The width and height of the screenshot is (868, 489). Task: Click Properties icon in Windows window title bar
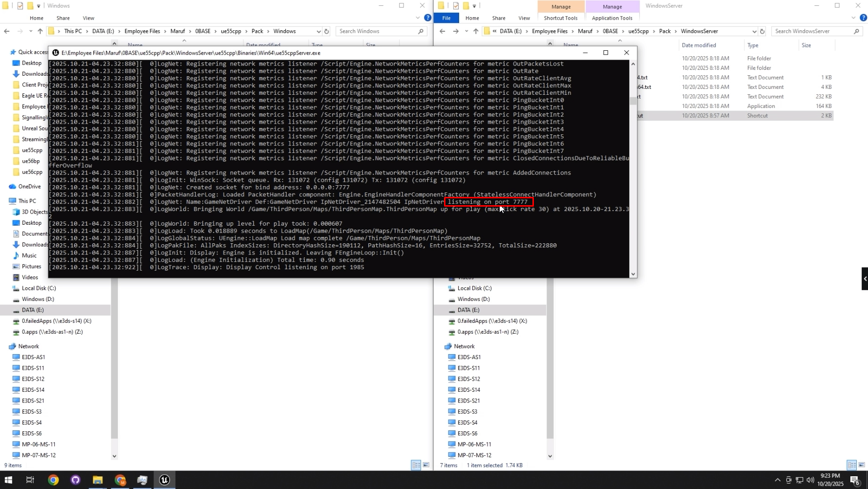pos(20,6)
